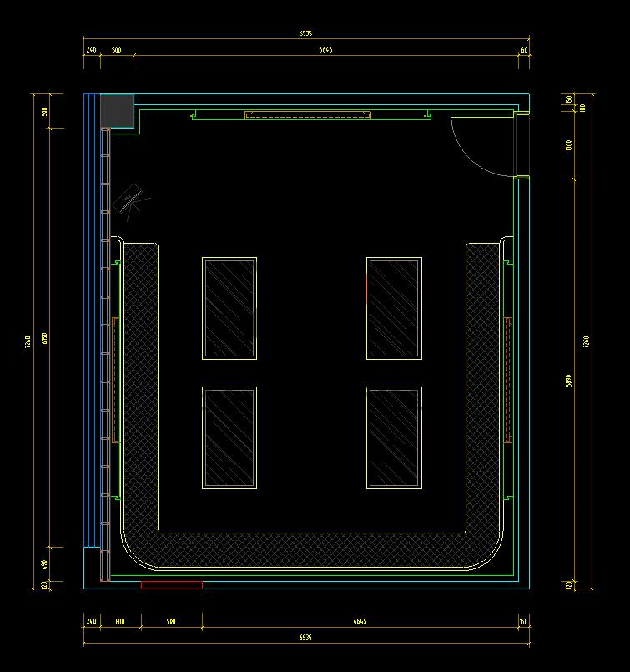This screenshot has width=630, height=672.
Task: Select the upper-left glass display case
Action: pos(229,308)
